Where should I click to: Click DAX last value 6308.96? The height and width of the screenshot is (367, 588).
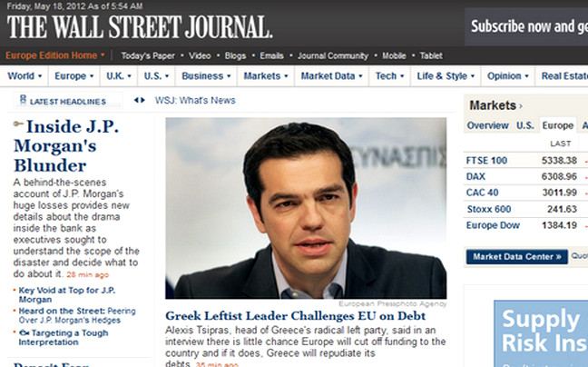point(559,176)
